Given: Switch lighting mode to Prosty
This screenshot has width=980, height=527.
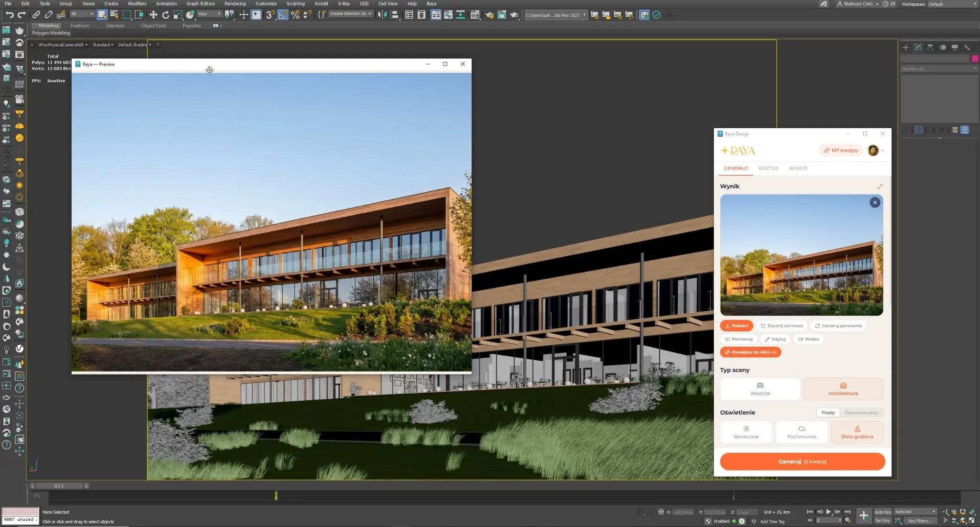Looking at the screenshot, I should [x=828, y=413].
